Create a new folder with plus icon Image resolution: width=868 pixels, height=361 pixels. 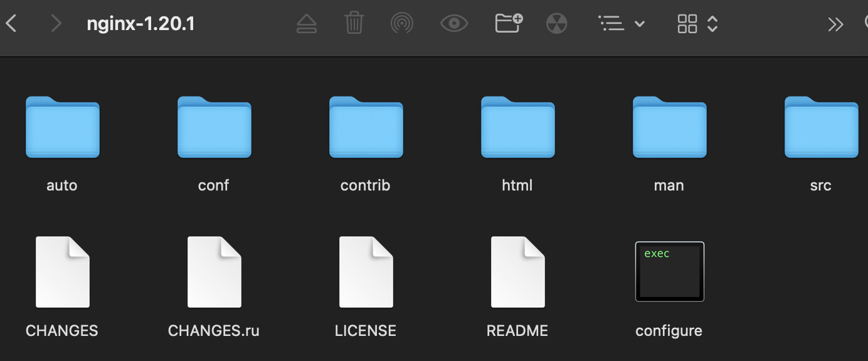[x=509, y=23]
